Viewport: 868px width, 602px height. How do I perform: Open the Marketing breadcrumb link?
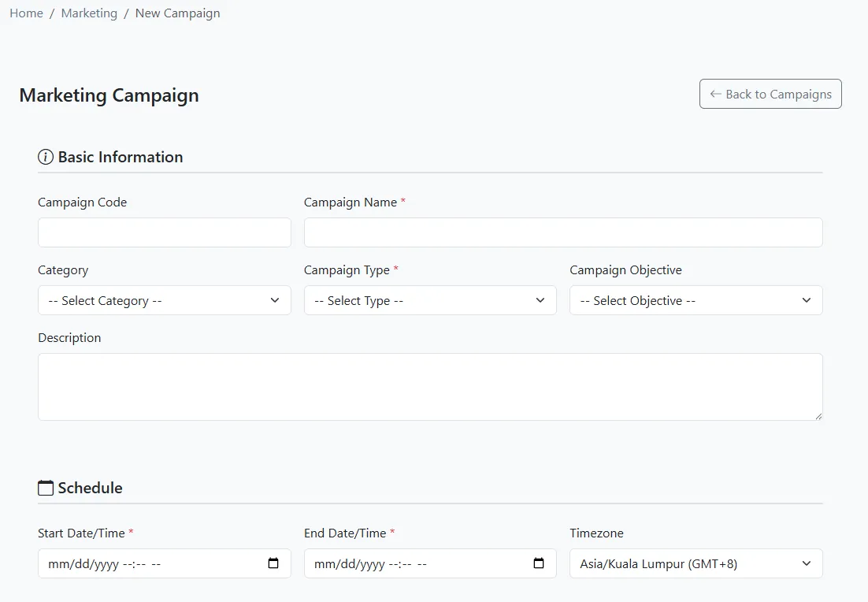(89, 13)
